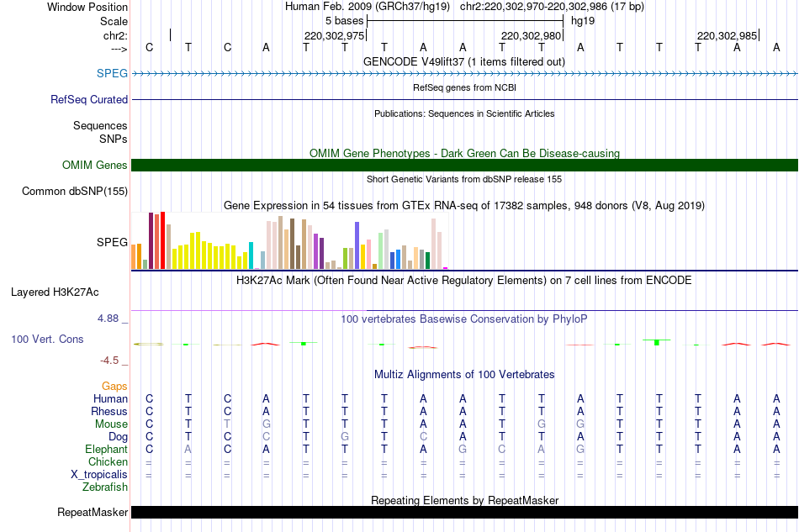Click the blue SPEG label of GENCODE track
The width and height of the screenshot is (799, 532).
[x=112, y=73]
